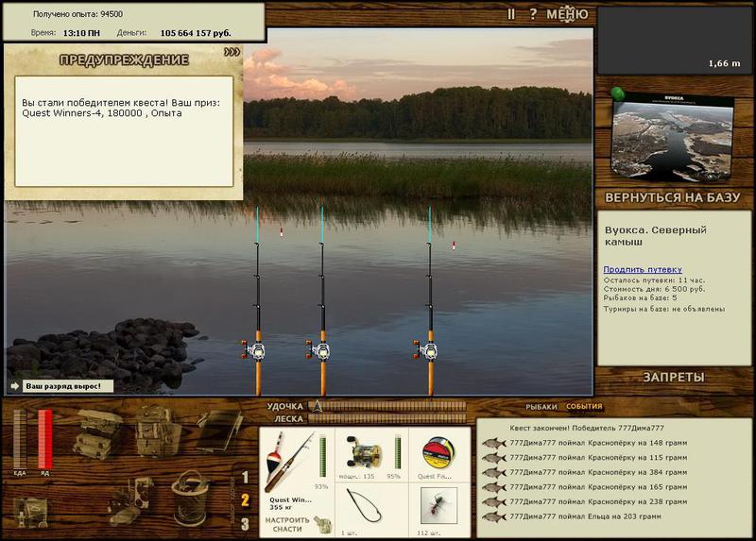Viewport: 756px width, 541px height.
Task: Open the МЕНЮ menu
Action: 567,14
